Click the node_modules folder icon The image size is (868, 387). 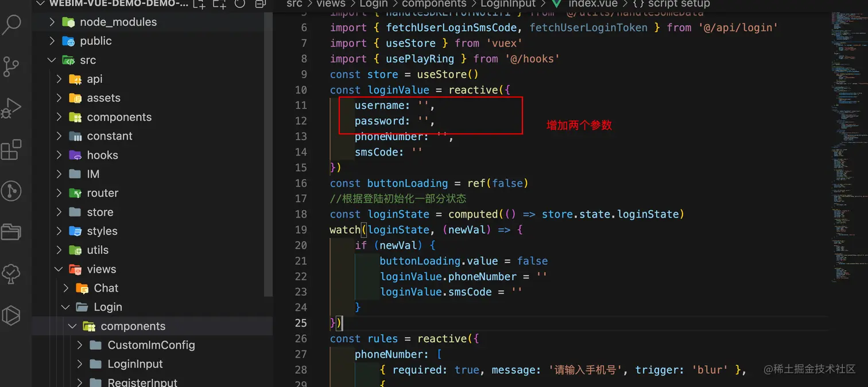(x=68, y=22)
